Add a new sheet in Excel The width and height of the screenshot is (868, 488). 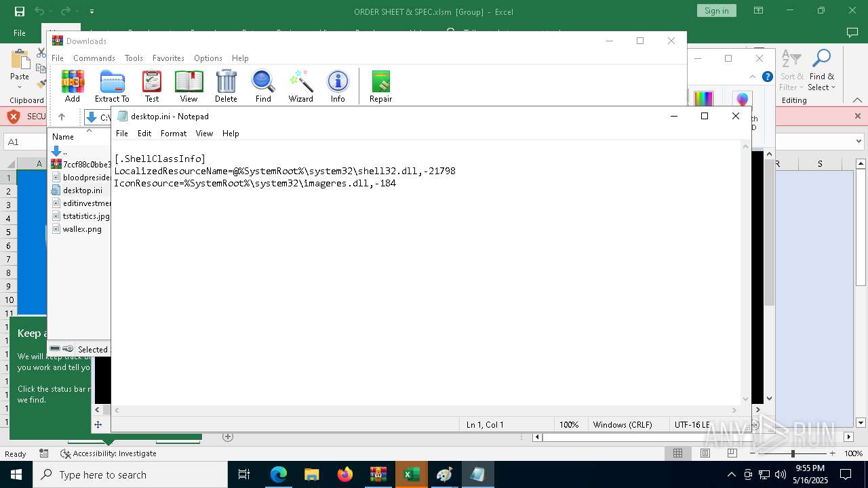228,437
